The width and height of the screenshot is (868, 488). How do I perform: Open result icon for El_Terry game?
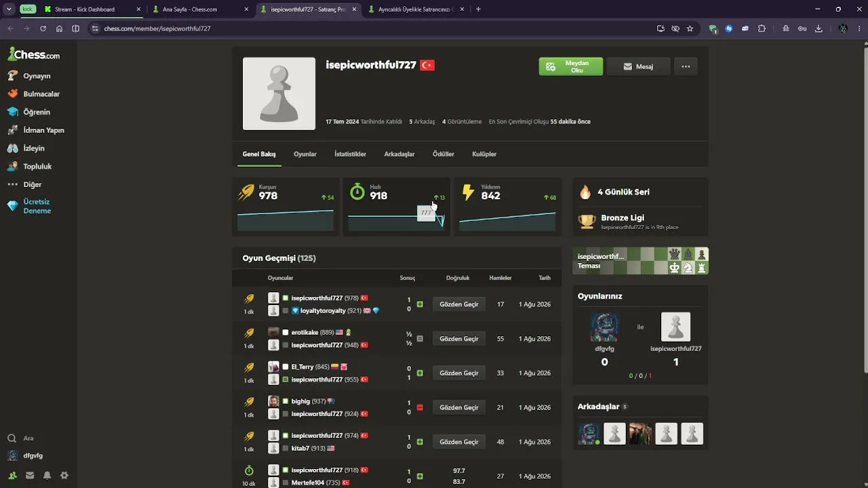point(420,373)
